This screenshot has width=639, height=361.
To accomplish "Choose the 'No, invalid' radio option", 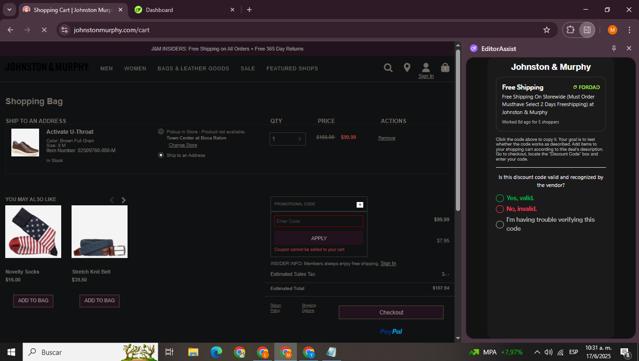I will click(x=500, y=209).
